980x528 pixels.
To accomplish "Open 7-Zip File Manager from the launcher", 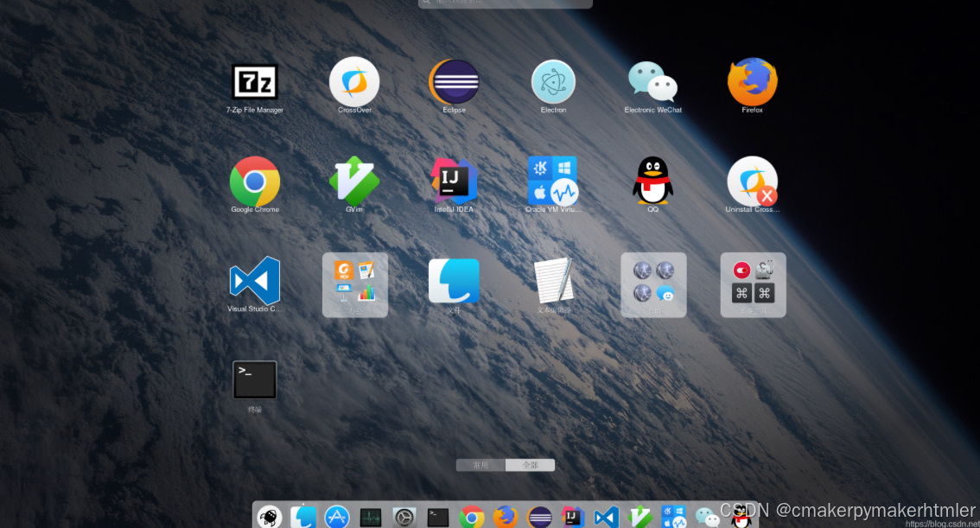I will coord(254,82).
